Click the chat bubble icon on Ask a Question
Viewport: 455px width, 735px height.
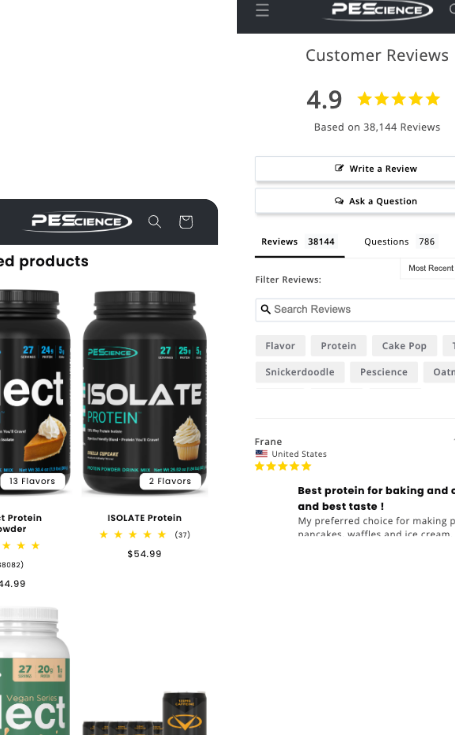pyautogui.click(x=339, y=201)
